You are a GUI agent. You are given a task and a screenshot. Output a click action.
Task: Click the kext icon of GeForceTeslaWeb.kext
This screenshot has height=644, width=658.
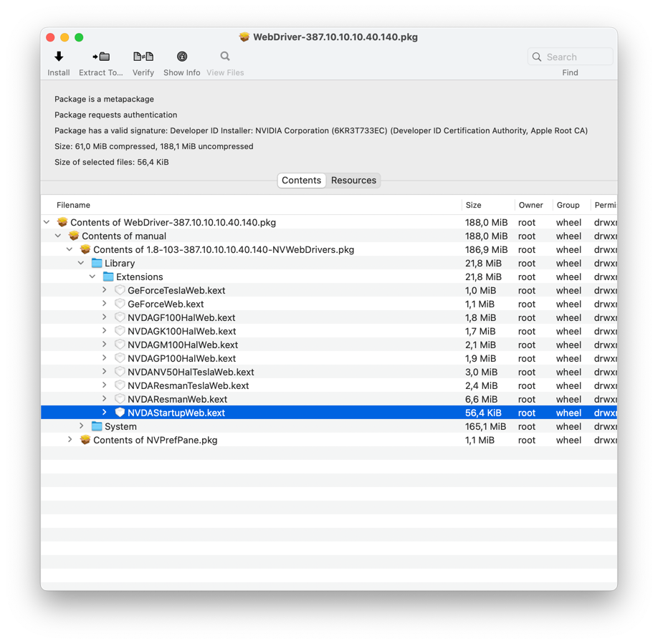[120, 289]
